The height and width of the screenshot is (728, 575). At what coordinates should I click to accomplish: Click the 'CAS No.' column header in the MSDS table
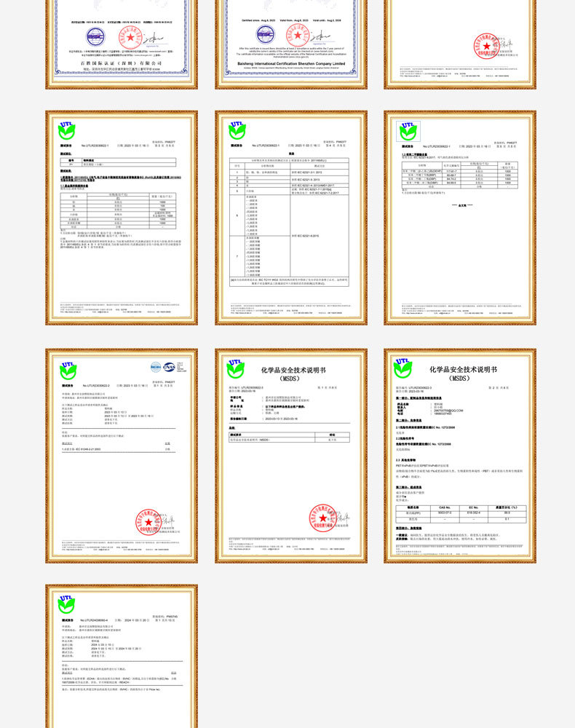coord(445,507)
